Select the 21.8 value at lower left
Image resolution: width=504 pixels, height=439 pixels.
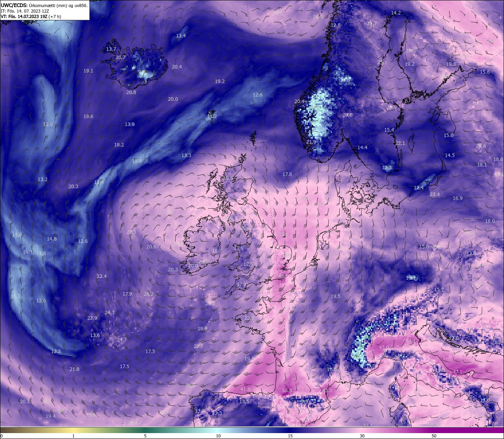click(74, 369)
